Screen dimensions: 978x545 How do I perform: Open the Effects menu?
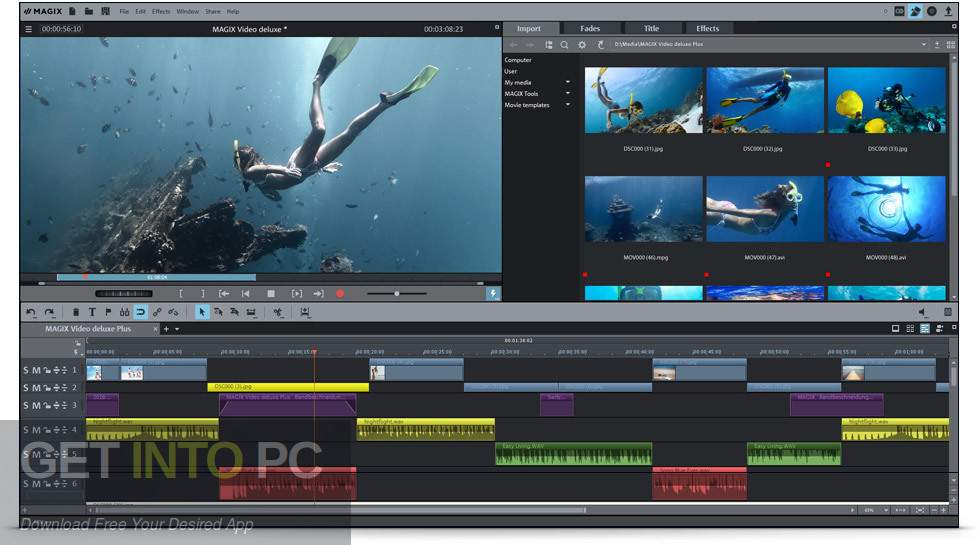click(161, 11)
